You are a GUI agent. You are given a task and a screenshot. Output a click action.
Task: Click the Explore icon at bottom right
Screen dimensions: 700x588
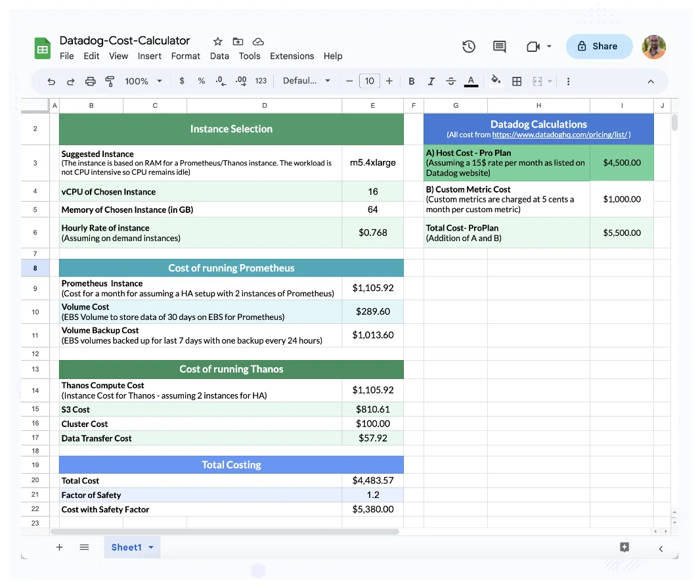[x=624, y=547]
